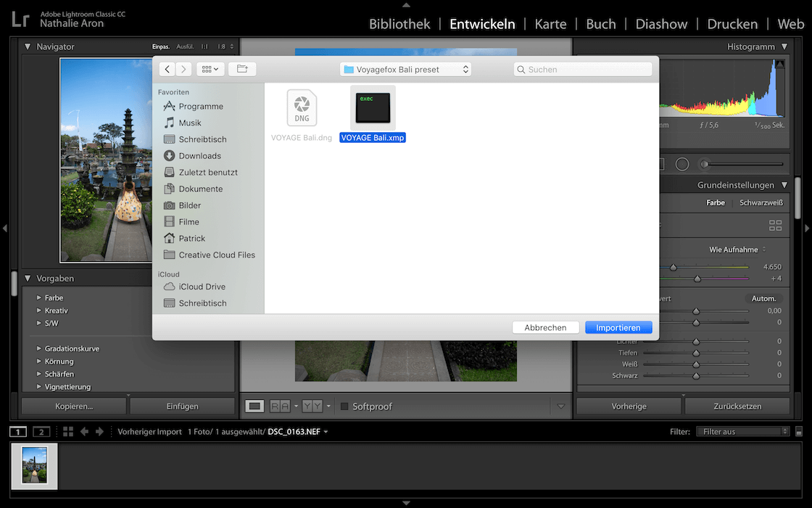Click the VOYAGE Bali.xmp file name

point(373,138)
